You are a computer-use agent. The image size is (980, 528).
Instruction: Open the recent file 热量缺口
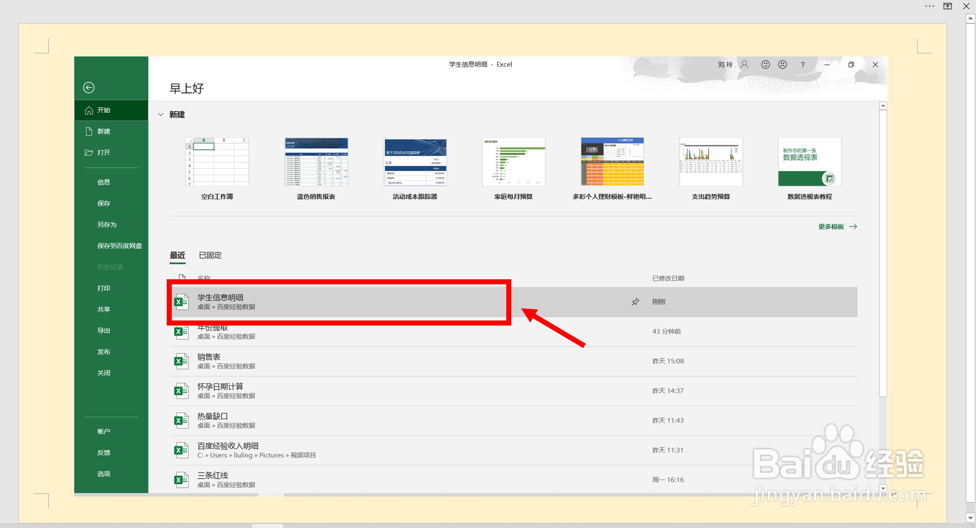pyautogui.click(x=513, y=421)
